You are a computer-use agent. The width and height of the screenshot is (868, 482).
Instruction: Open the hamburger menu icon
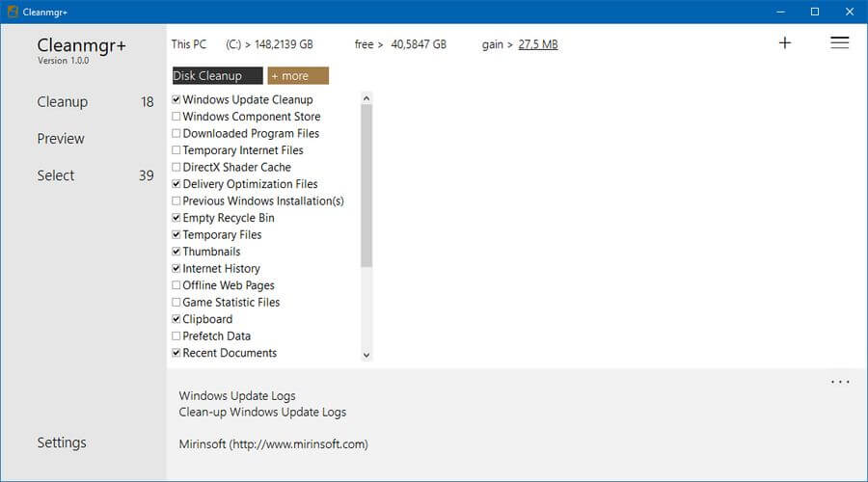pyautogui.click(x=839, y=42)
